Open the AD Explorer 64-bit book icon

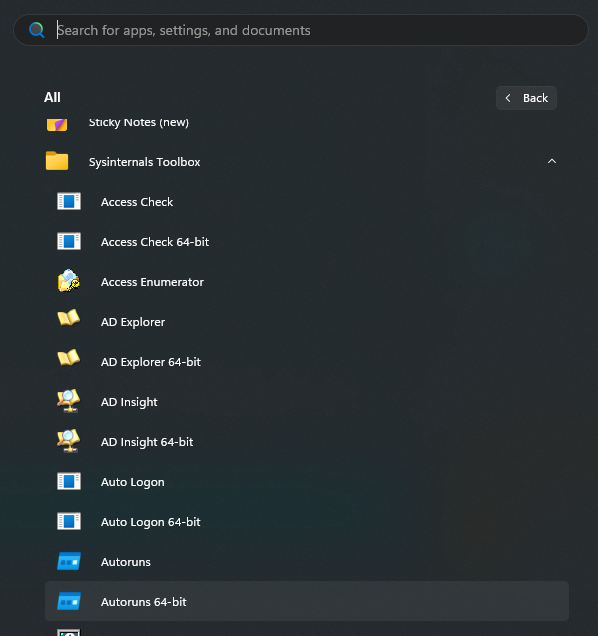[x=69, y=358]
